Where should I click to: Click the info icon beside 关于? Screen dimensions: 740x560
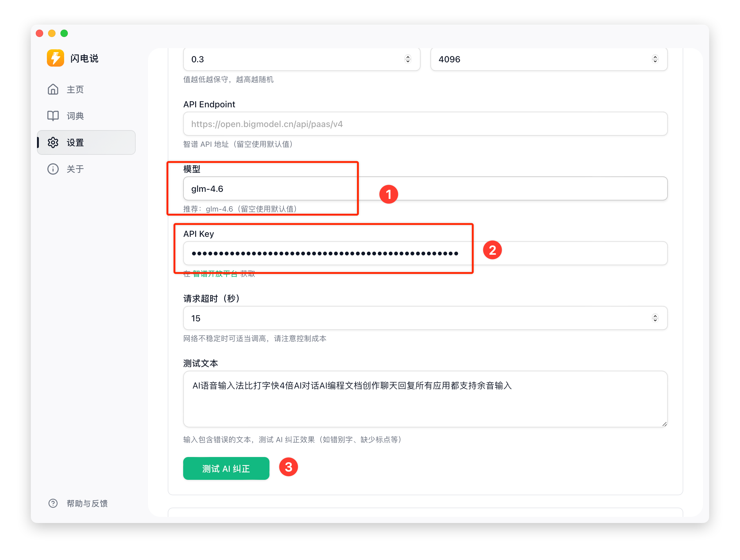[53, 169]
